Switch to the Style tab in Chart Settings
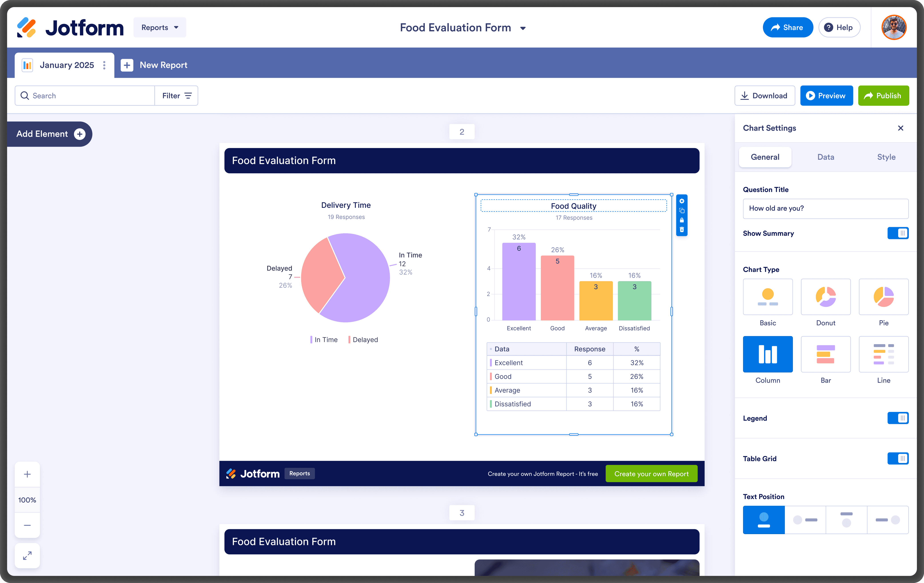924x583 pixels. click(886, 157)
